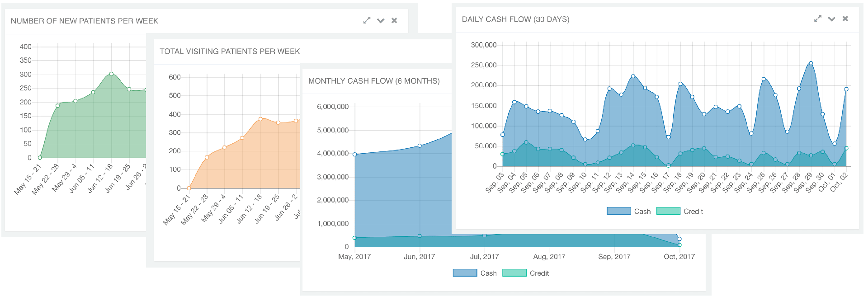Click 'Sep, 2017' axis label on monthly chart
This screenshot has width=868, height=301.
click(x=614, y=257)
